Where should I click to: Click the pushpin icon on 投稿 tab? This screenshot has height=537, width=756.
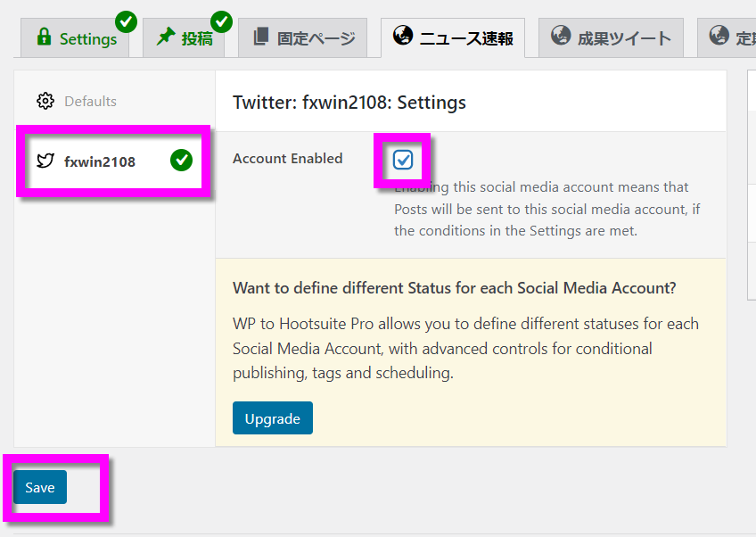[x=166, y=37]
